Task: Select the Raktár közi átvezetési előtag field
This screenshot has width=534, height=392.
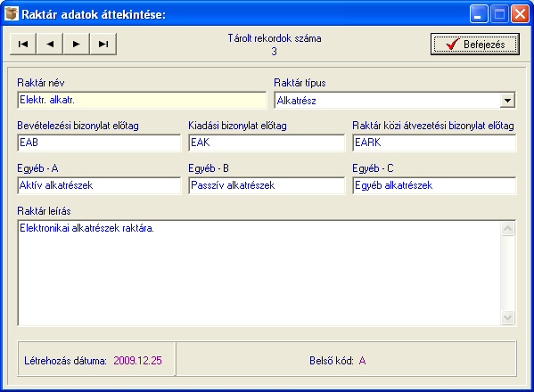Action: 434,143
